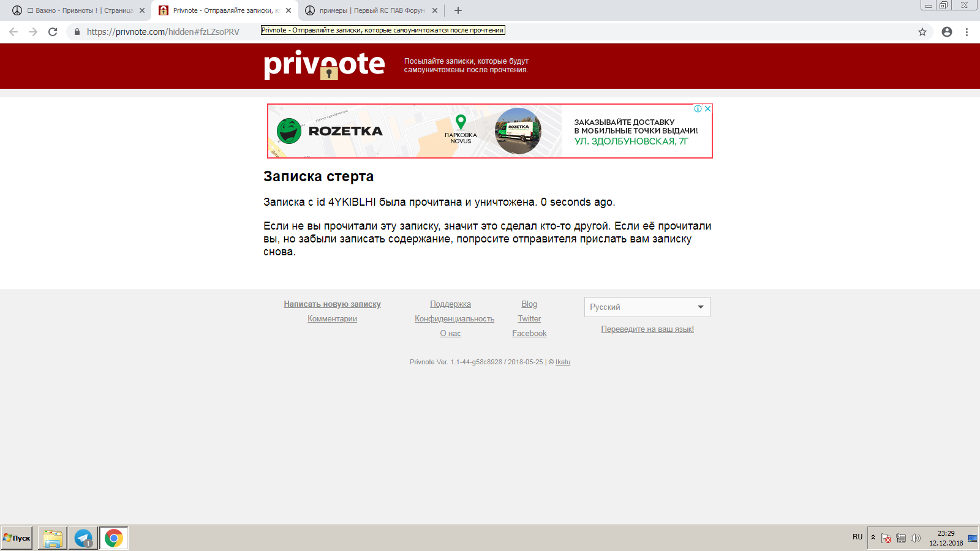Click ad text 'УЛ. ЗДОЛБУНОВСКАЯ, 7Г'
Screen dimensions: 980x551
pyautogui.click(x=631, y=141)
